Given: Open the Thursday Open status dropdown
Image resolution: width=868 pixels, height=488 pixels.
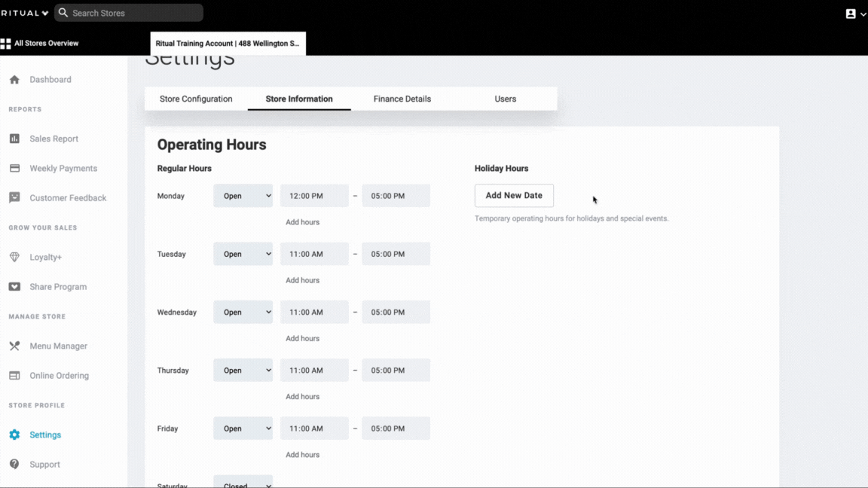Looking at the screenshot, I should point(243,371).
